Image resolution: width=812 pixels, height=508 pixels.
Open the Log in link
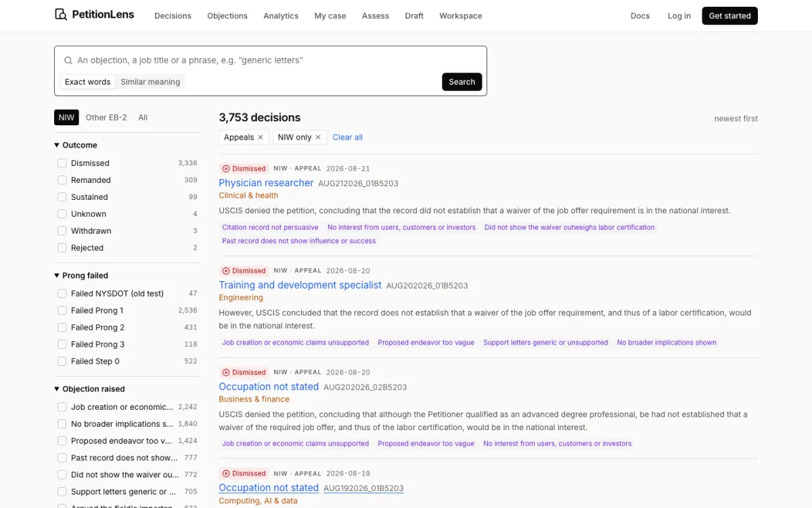pyautogui.click(x=679, y=16)
